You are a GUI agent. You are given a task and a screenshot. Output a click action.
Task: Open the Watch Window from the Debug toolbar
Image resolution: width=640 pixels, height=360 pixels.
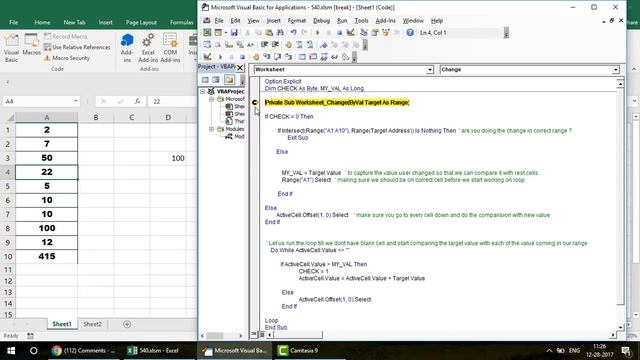324,57
